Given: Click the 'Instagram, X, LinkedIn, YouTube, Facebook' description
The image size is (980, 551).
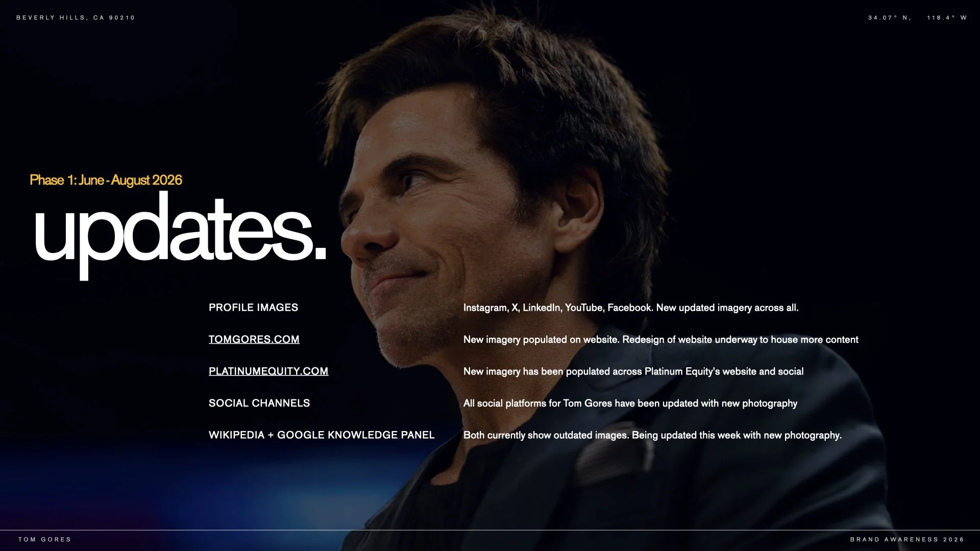Looking at the screenshot, I should coord(631,308).
